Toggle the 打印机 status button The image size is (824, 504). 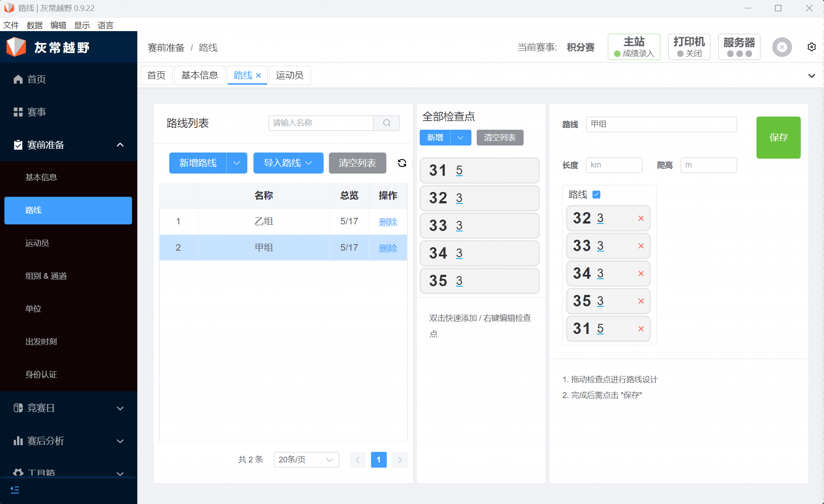tap(689, 47)
